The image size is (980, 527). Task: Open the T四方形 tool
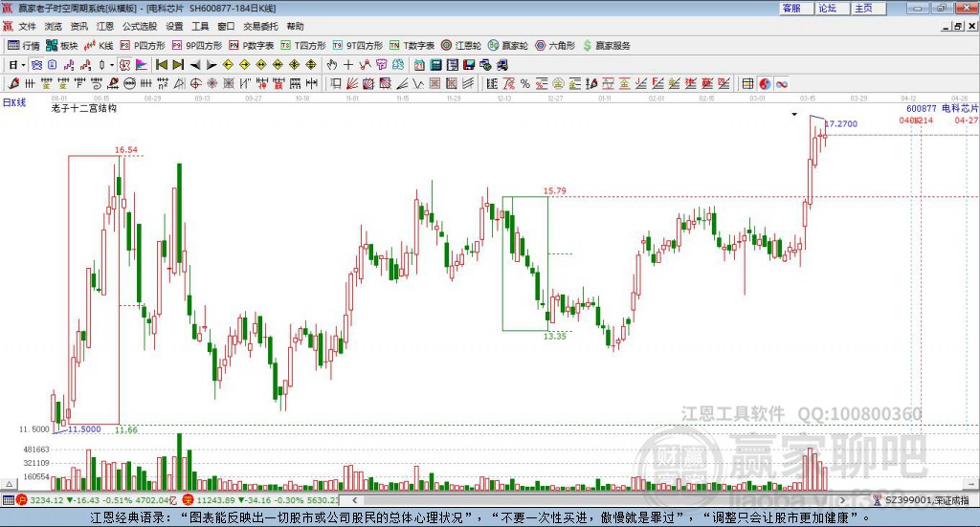pos(303,46)
